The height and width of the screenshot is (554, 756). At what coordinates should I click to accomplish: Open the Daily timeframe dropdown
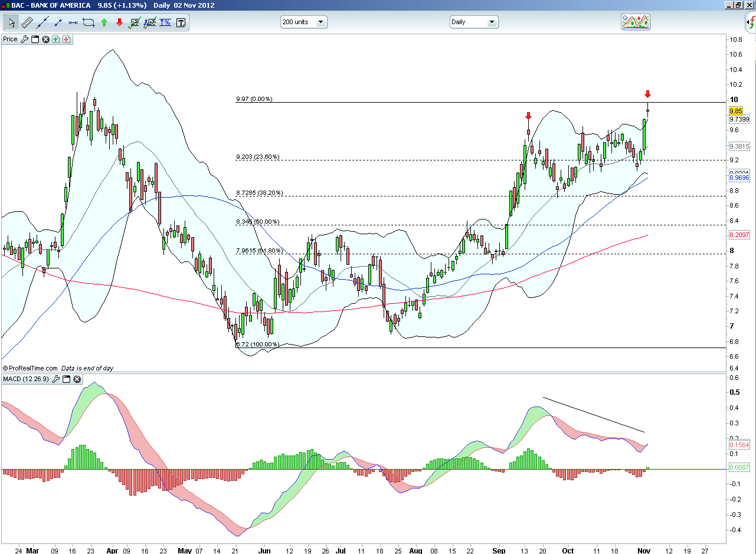[474, 22]
